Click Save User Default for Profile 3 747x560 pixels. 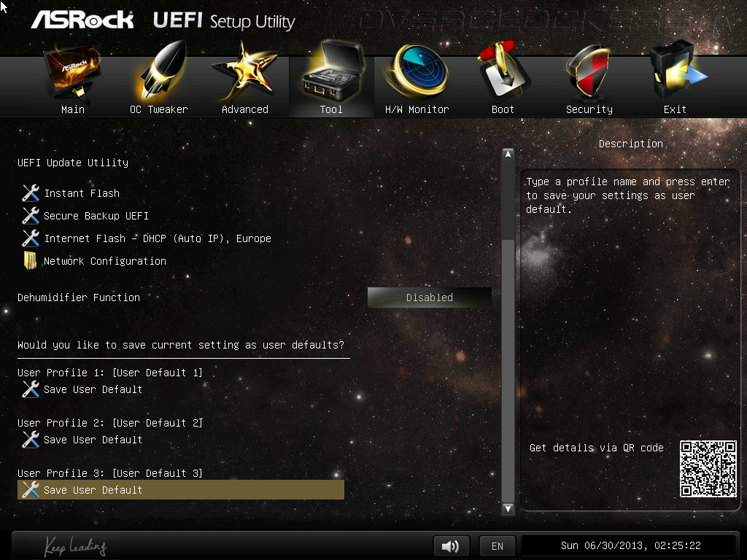[x=181, y=489]
